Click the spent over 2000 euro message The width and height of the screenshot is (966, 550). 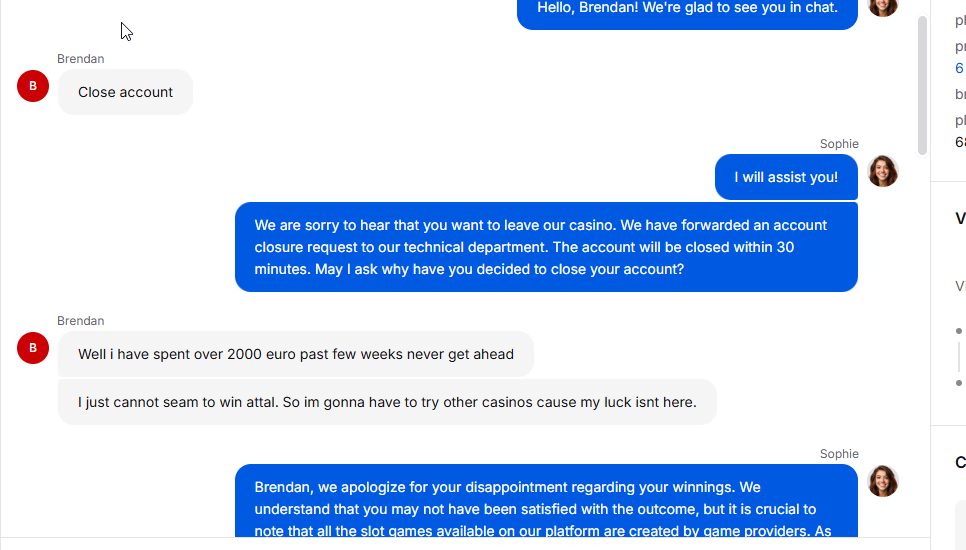coord(296,354)
